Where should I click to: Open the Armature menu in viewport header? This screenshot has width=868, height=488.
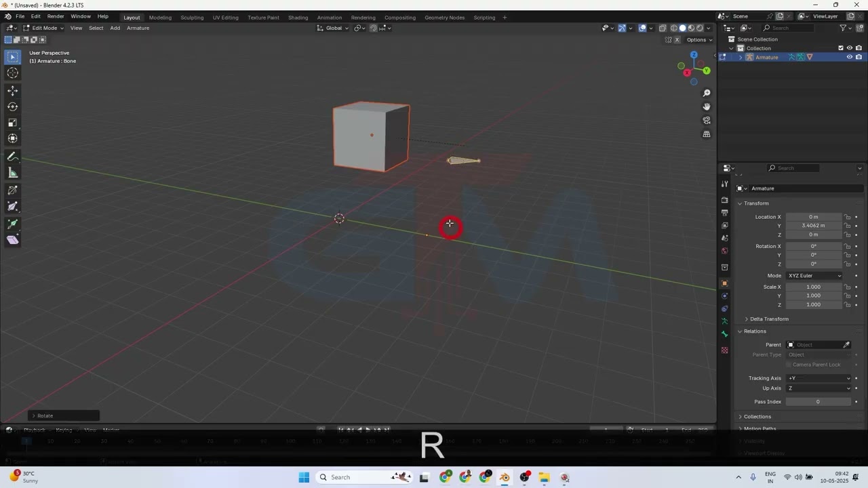[138, 28]
